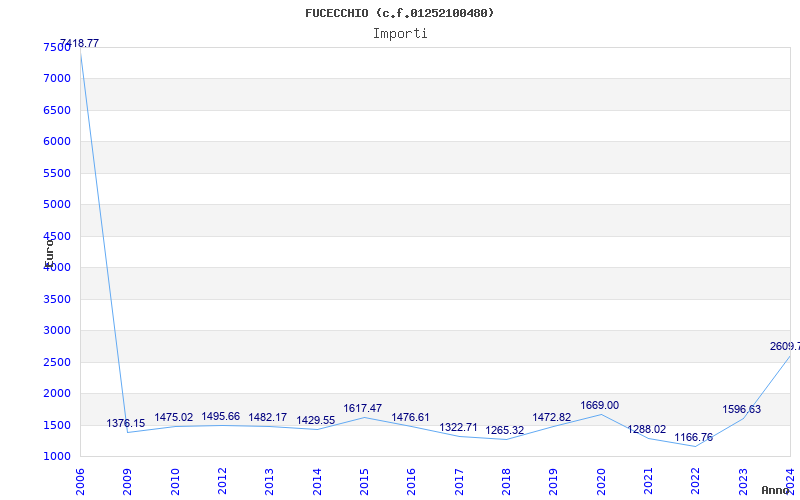Click the 1265.32 data label
This screenshot has height=500, width=800.
pos(505,430)
